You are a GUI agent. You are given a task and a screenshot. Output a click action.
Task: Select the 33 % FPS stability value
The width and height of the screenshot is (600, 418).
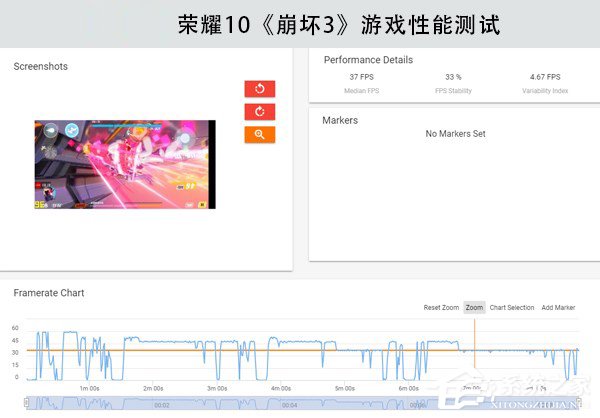[453, 77]
